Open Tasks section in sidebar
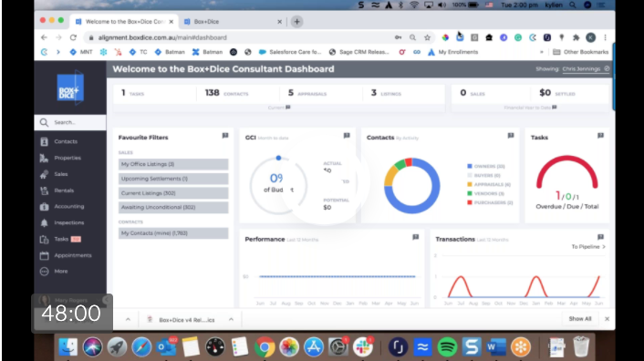The image size is (644, 361). [x=61, y=239]
